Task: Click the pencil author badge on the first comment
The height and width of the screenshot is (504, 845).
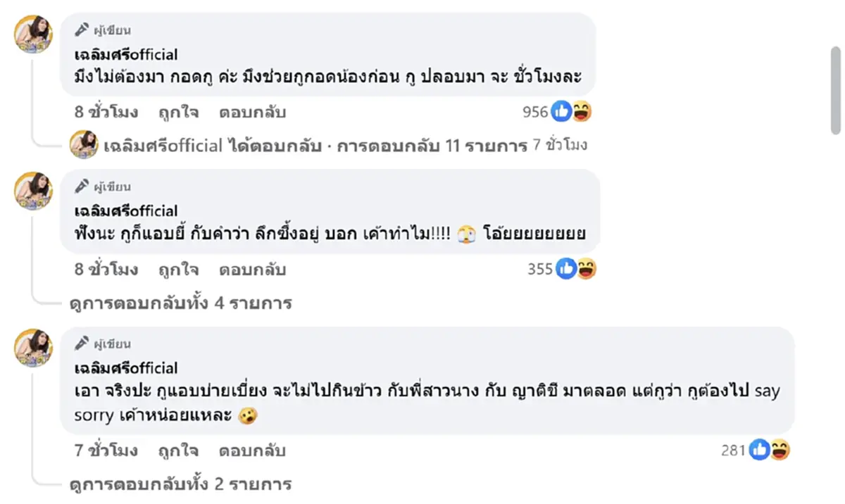Action: click(x=83, y=29)
